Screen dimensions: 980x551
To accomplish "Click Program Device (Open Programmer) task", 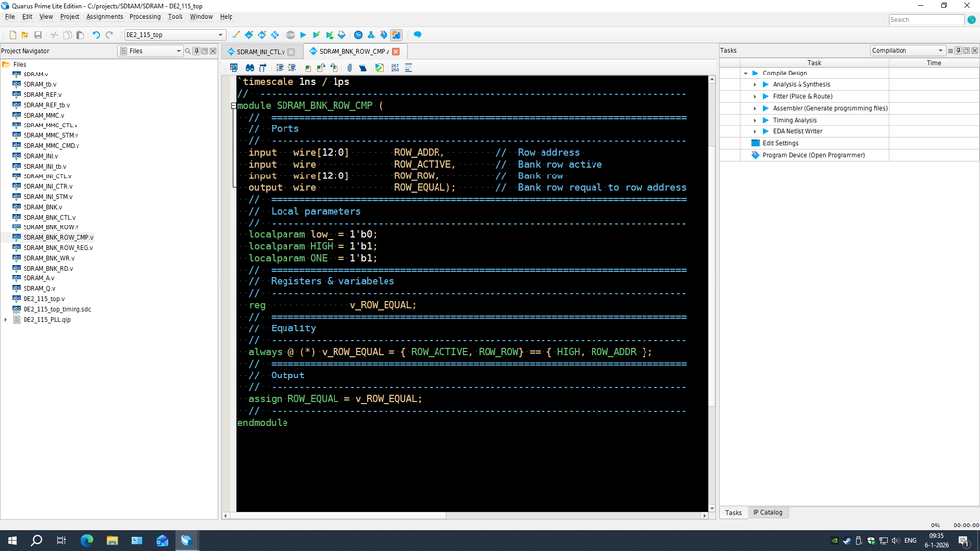I will pos(813,155).
